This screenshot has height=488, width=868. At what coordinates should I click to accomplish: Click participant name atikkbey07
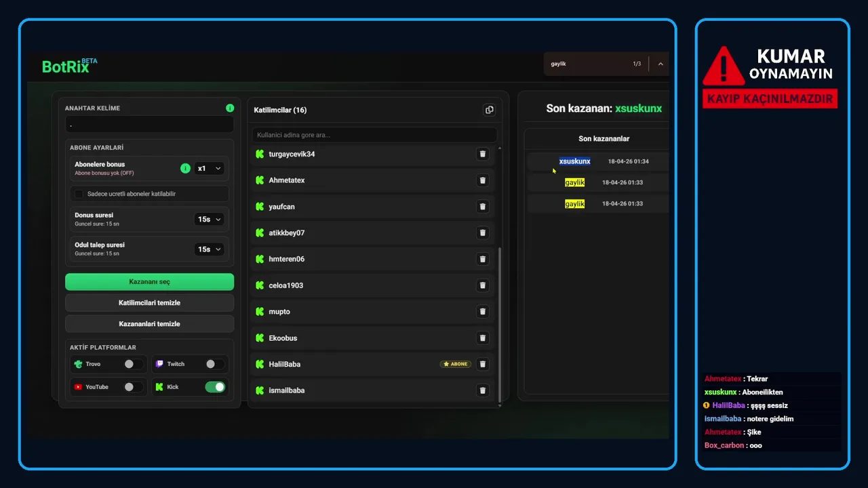click(x=286, y=232)
